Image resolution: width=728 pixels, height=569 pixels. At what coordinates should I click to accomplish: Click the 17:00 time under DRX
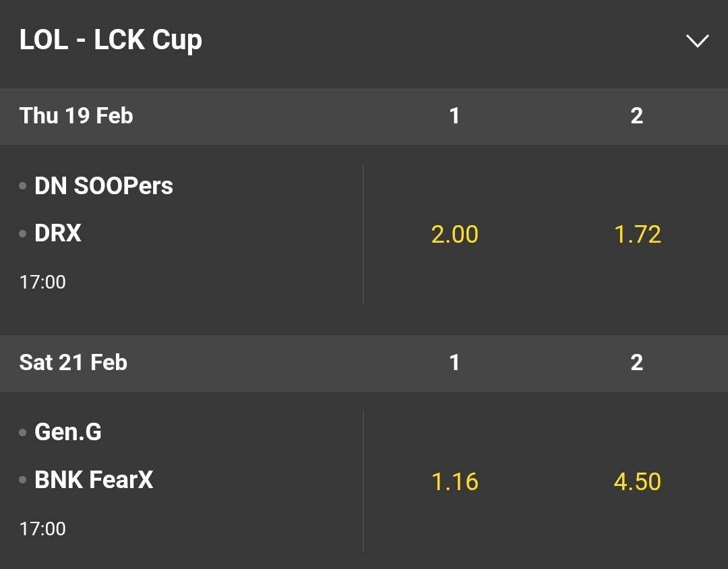tap(42, 282)
